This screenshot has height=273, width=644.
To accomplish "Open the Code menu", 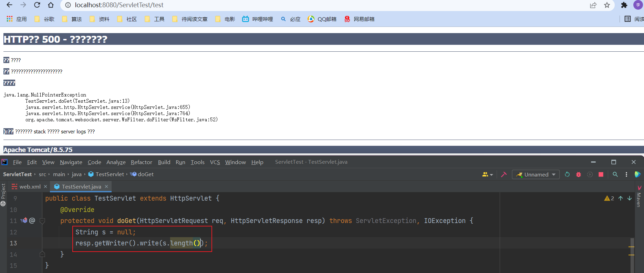I will [94, 162].
